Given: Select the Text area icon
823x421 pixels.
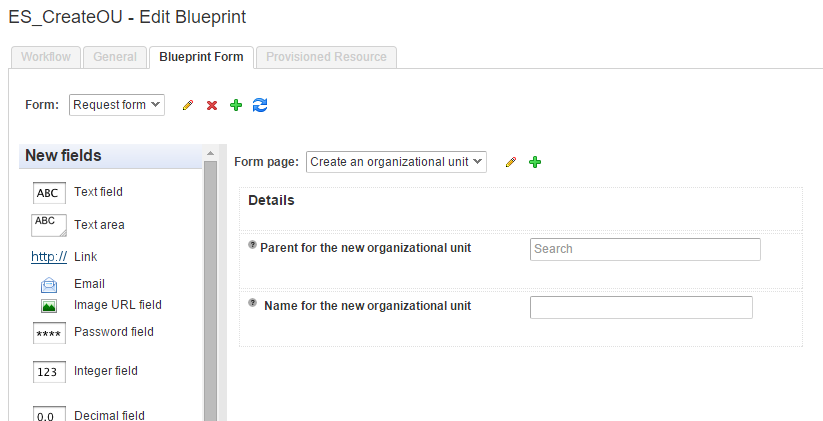Looking at the screenshot, I should click(x=49, y=225).
